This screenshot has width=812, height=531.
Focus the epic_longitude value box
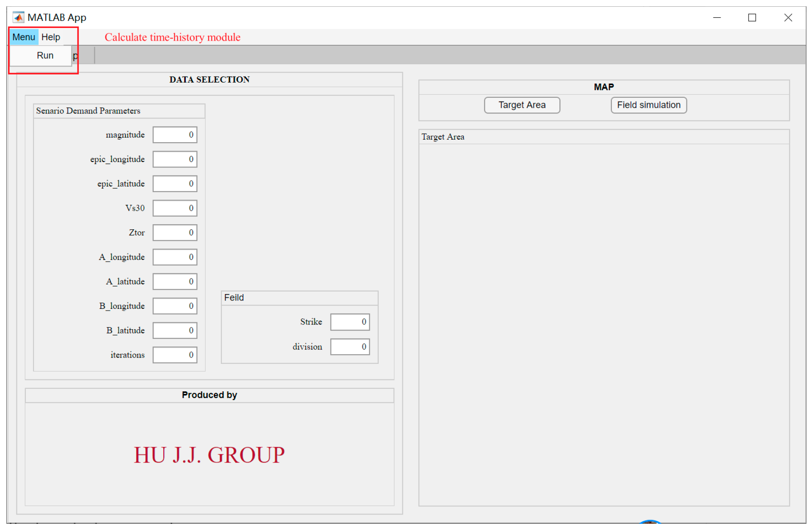tap(175, 160)
